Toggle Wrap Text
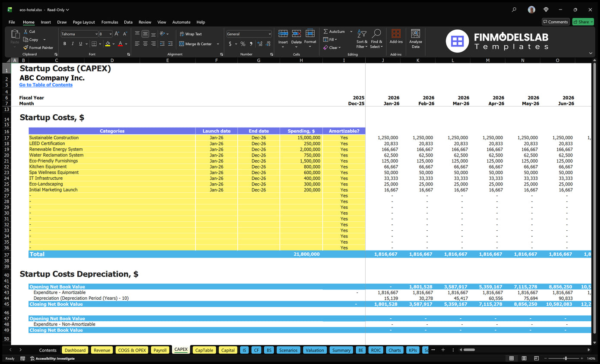The image size is (600, 364). coord(190,34)
